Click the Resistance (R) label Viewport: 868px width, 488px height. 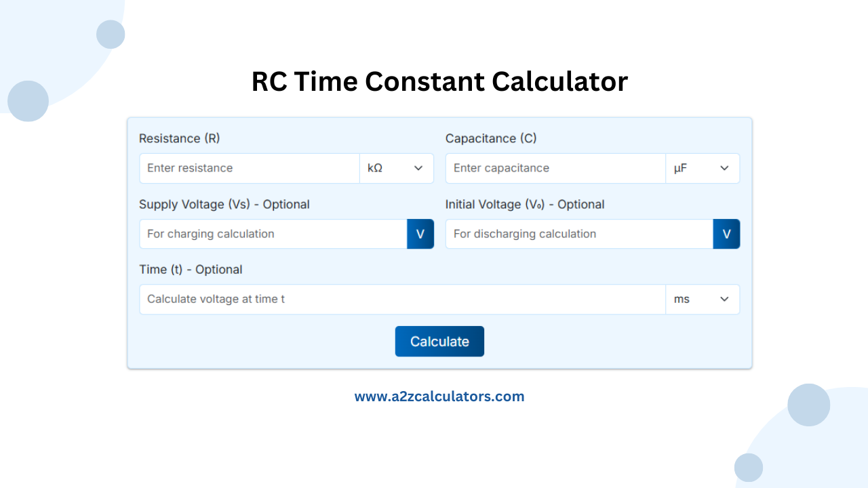[x=179, y=138]
